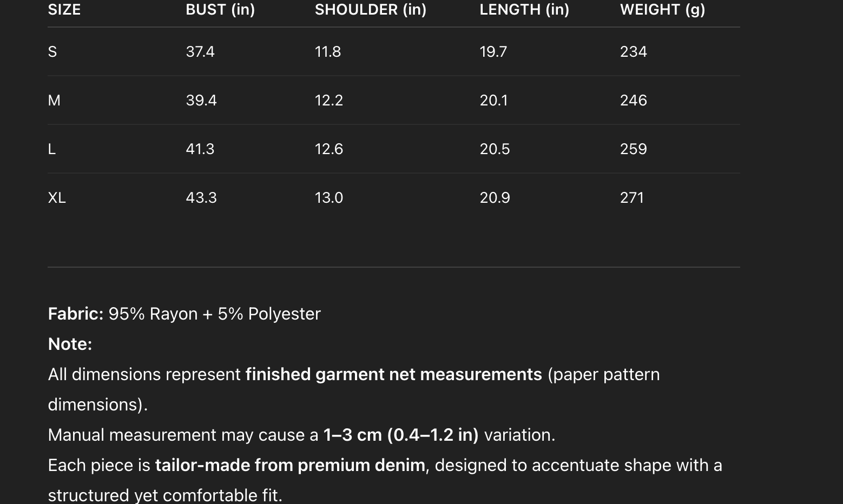Click the 271 weight value

(632, 198)
